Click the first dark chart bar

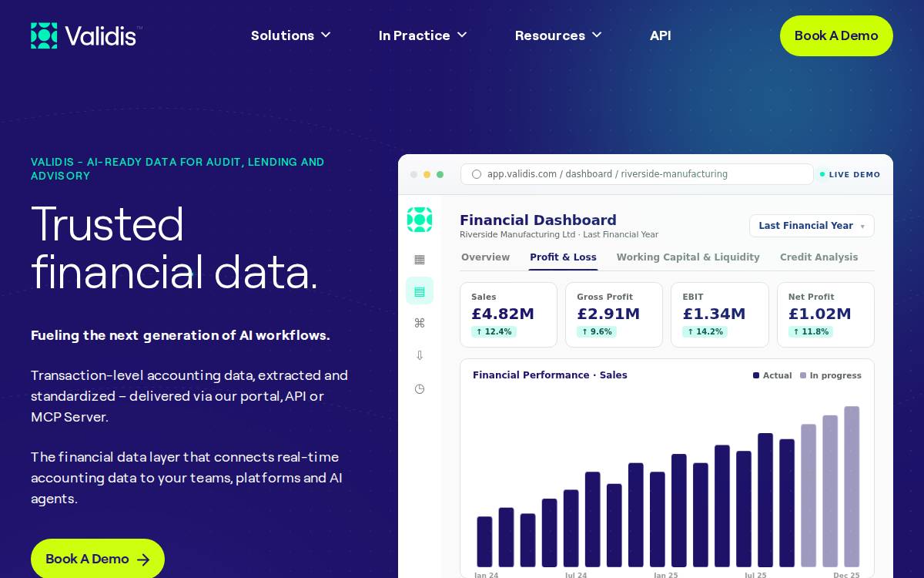tap(484, 542)
